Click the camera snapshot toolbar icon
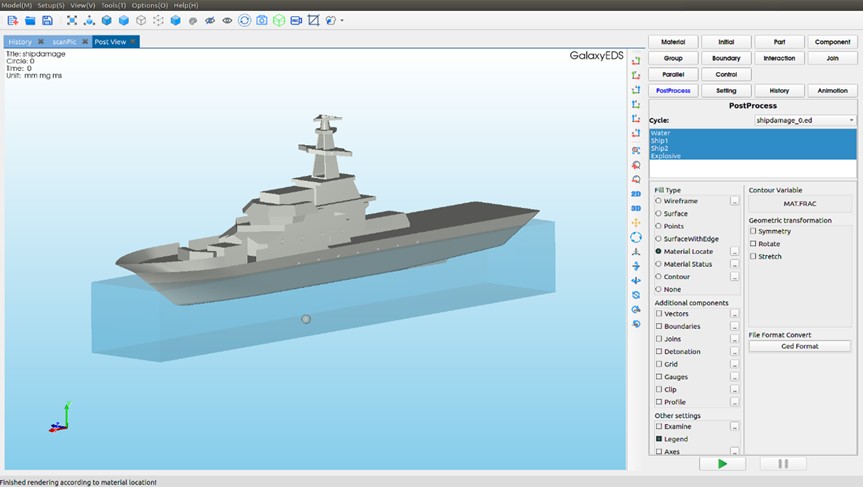The image size is (863, 487). (x=261, y=20)
